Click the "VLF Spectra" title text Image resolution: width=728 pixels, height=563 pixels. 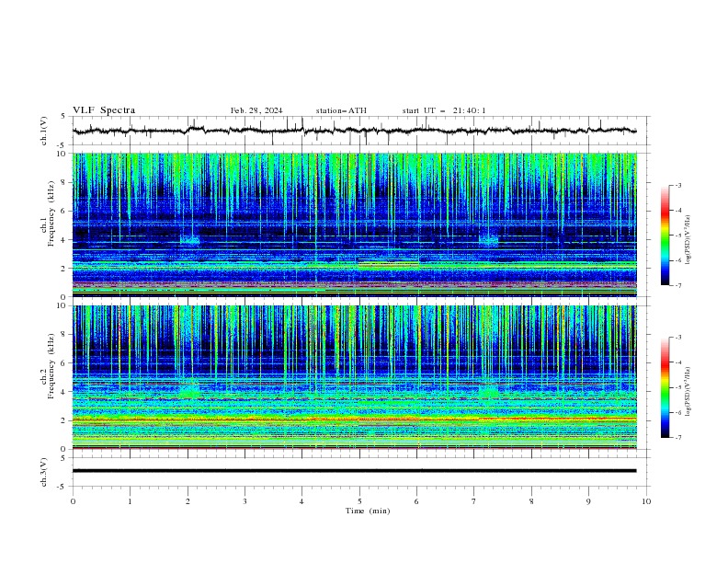tap(104, 110)
